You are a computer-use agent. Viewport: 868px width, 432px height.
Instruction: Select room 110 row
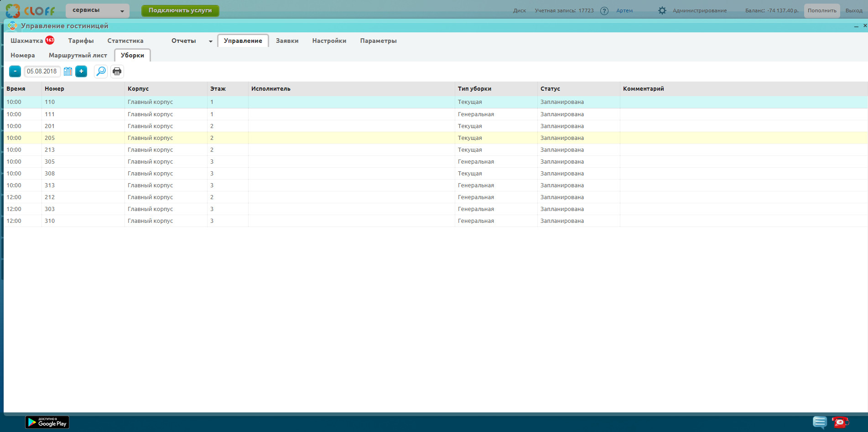(436, 102)
